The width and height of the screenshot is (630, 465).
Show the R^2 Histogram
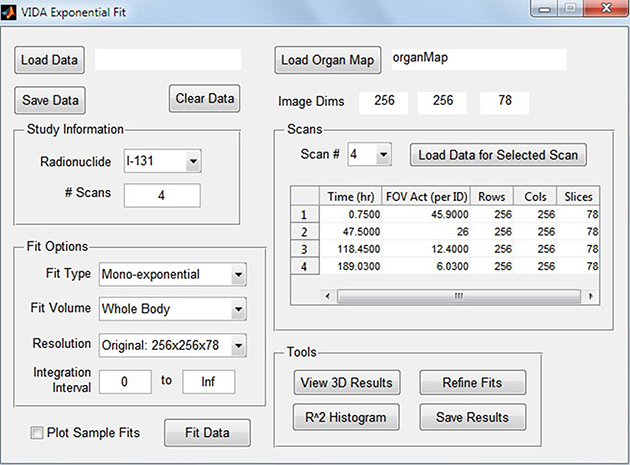tap(346, 417)
